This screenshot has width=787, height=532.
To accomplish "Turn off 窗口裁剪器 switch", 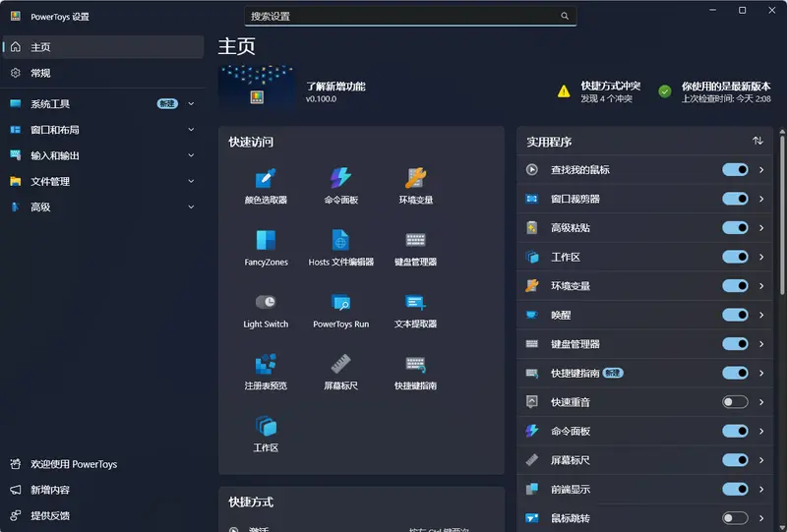I will point(735,199).
